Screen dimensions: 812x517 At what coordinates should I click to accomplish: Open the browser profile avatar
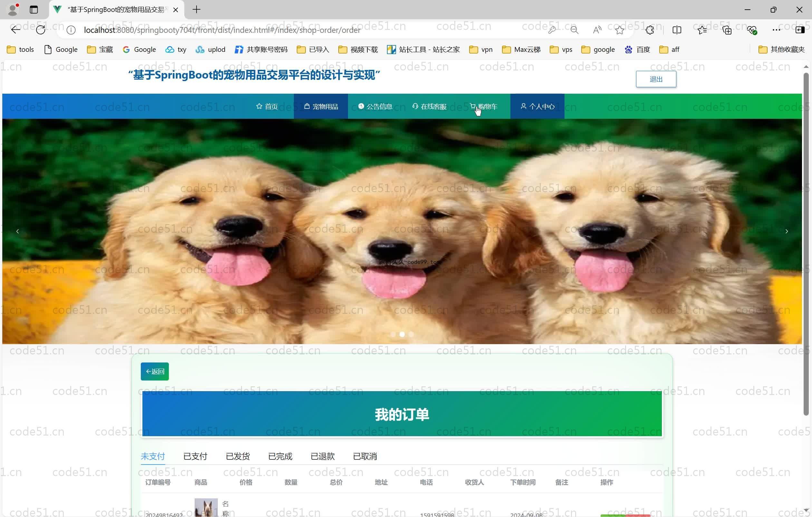(x=13, y=9)
